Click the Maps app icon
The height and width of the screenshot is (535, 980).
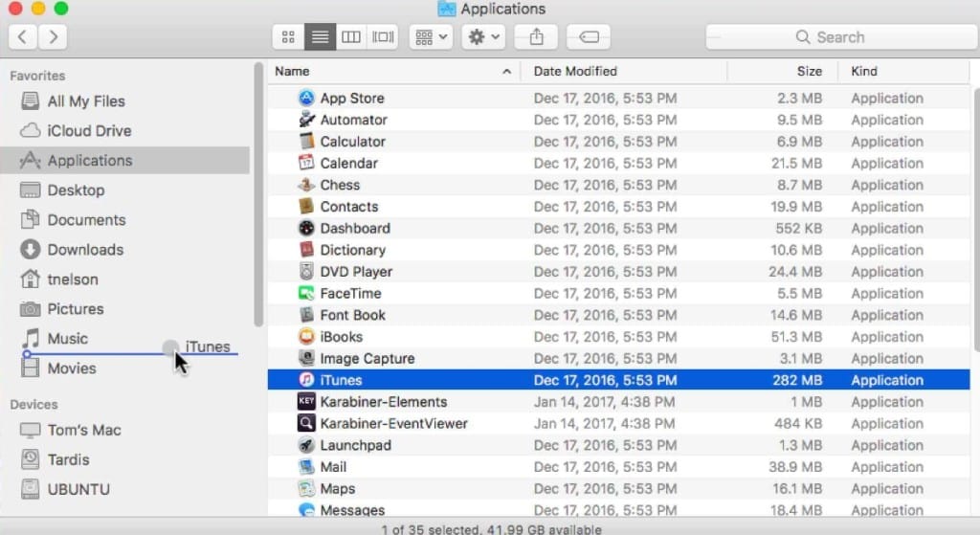[306, 489]
